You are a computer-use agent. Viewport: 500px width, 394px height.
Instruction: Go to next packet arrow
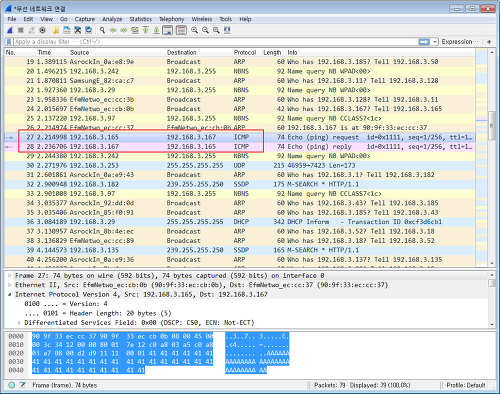124,30
